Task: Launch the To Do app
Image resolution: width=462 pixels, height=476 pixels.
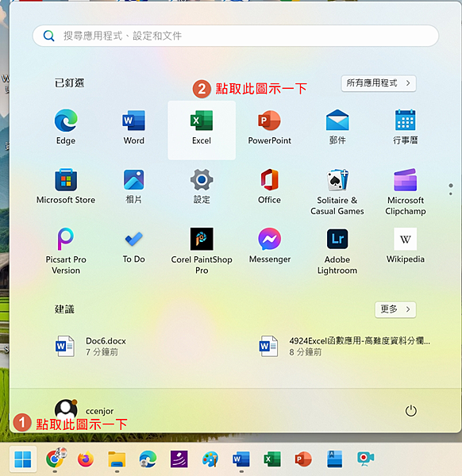Action: coord(133,246)
